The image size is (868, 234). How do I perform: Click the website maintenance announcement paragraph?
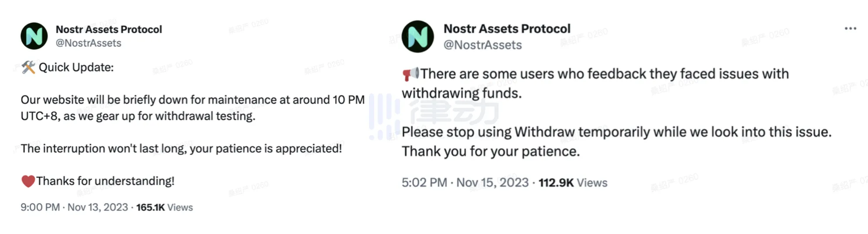tap(192, 108)
